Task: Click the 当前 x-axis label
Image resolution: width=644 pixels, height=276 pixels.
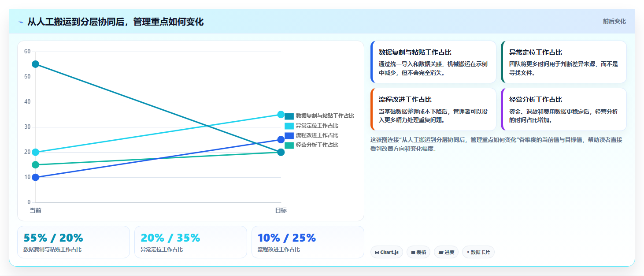Action: [35, 210]
